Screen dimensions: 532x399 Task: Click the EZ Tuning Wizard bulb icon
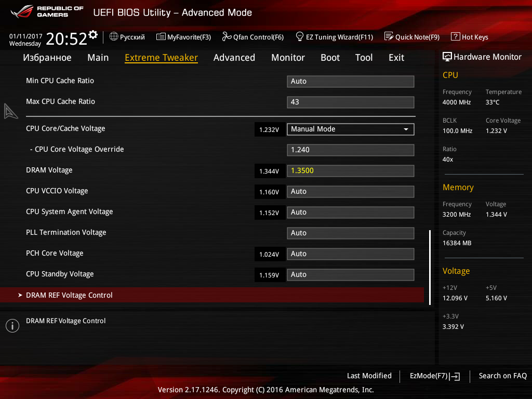coord(300,36)
